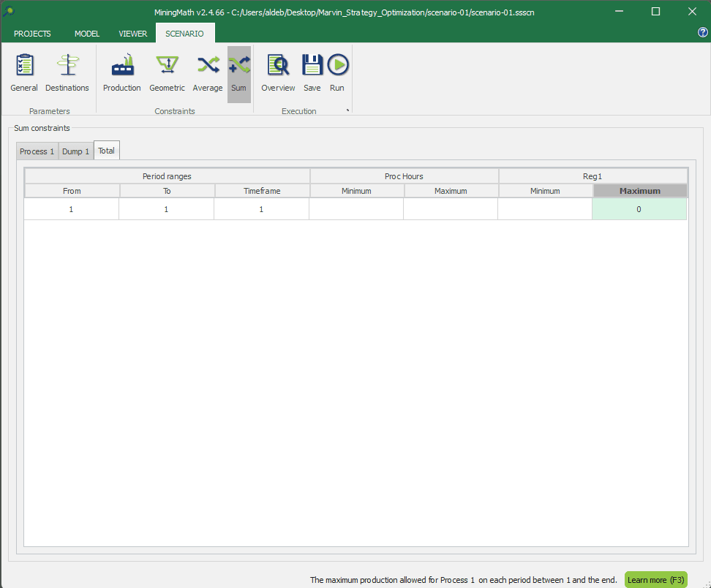
Task: Open the MODEL ribbon tab
Action: (x=87, y=34)
